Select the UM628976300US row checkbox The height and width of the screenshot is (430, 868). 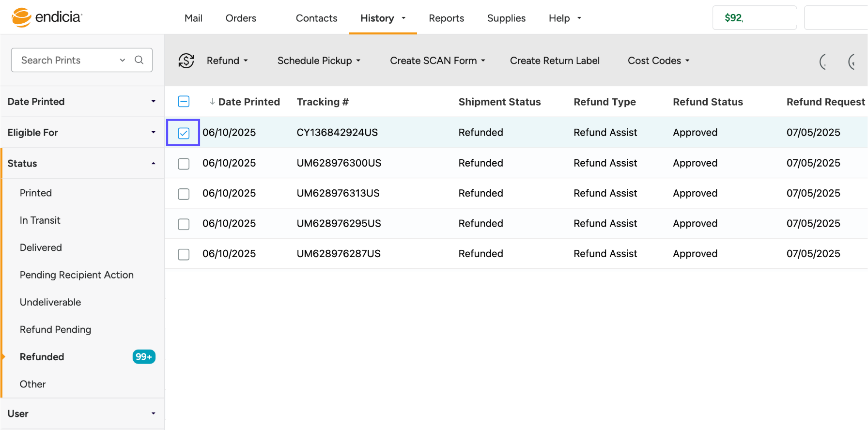click(184, 164)
